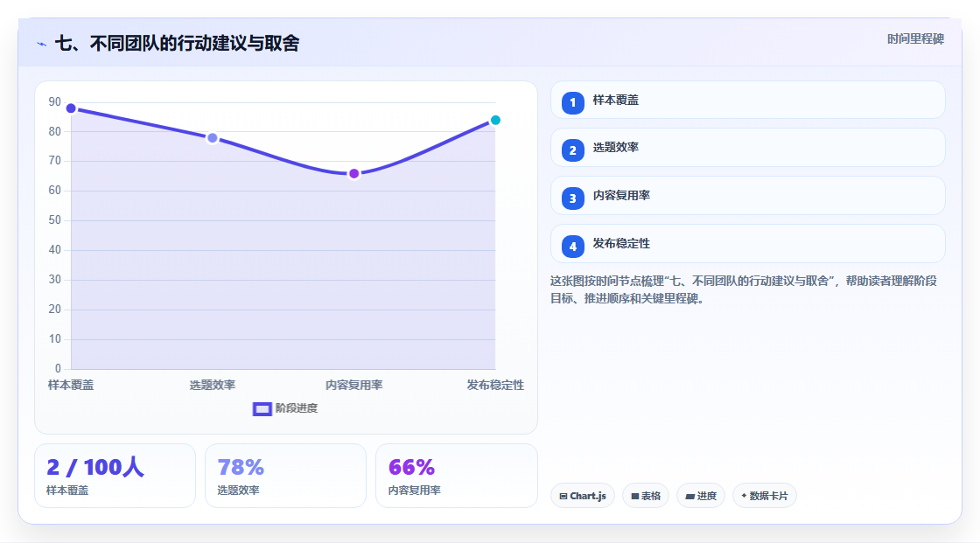980x543 pixels.
Task: Click the y-axis value 90
Action: click(x=55, y=101)
